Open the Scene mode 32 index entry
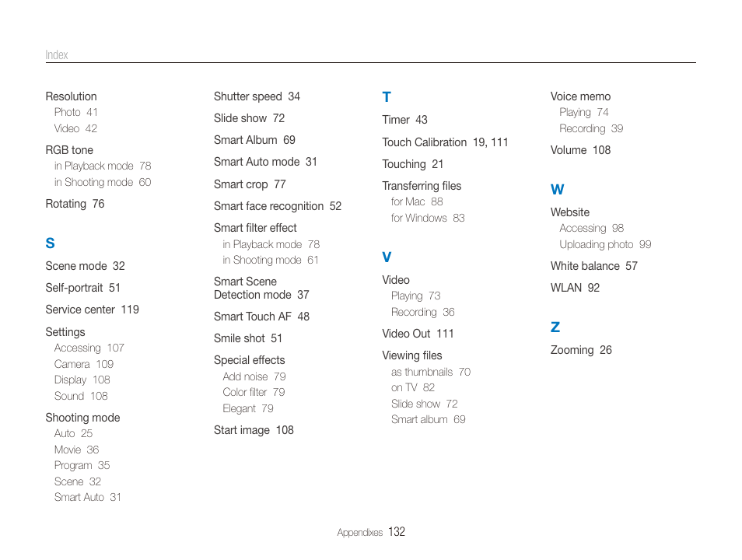Screen dimensions: 742x560 coord(86,266)
